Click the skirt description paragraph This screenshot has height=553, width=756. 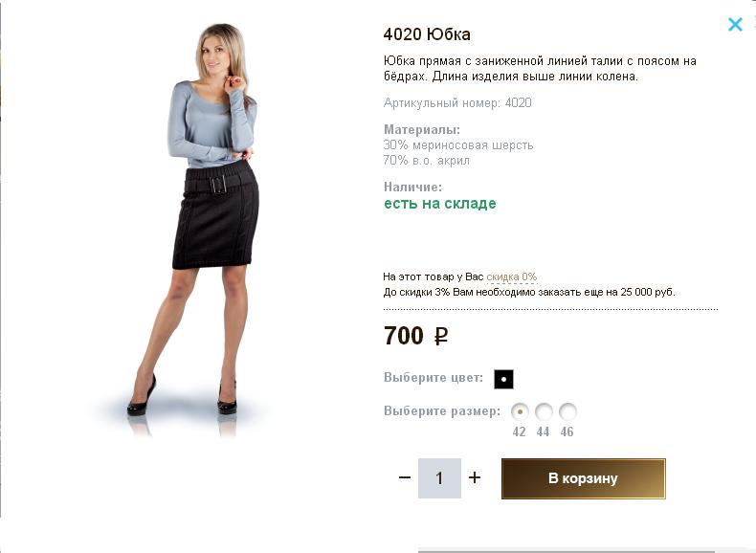(x=540, y=68)
